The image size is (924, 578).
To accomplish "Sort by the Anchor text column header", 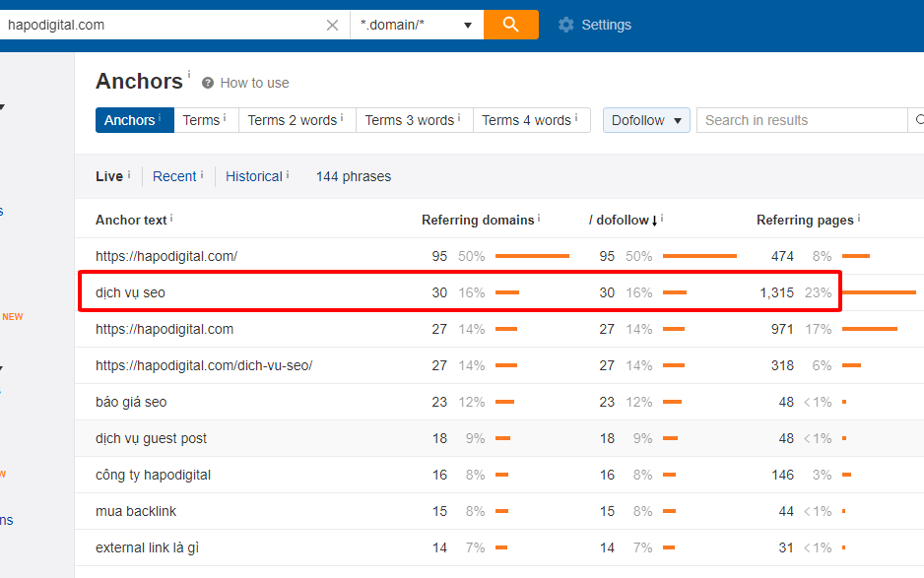I will pyautogui.click(x=131, y=220).
